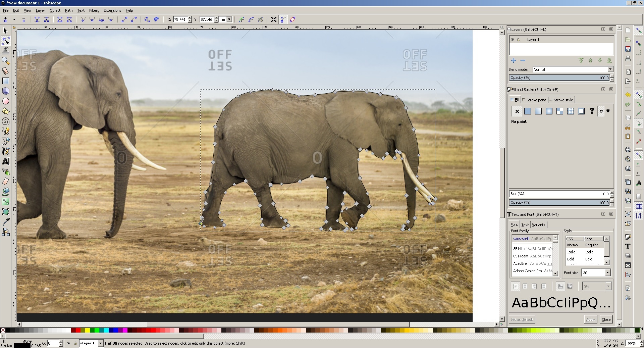The image size is (644, 348).
Task: Click the Set as default button
Action: 522,319
